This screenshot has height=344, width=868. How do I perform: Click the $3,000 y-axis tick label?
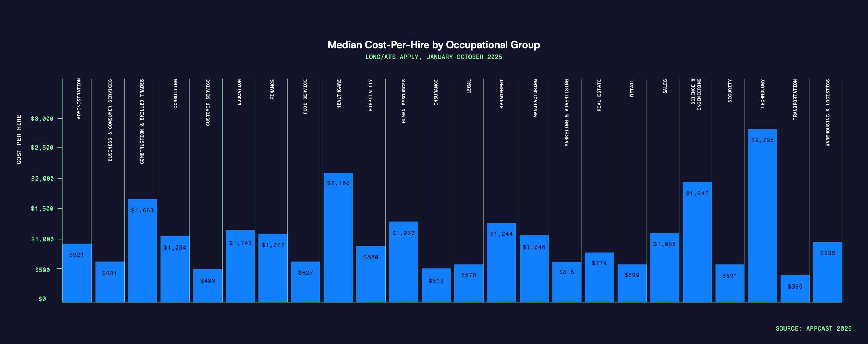point(42,119)
